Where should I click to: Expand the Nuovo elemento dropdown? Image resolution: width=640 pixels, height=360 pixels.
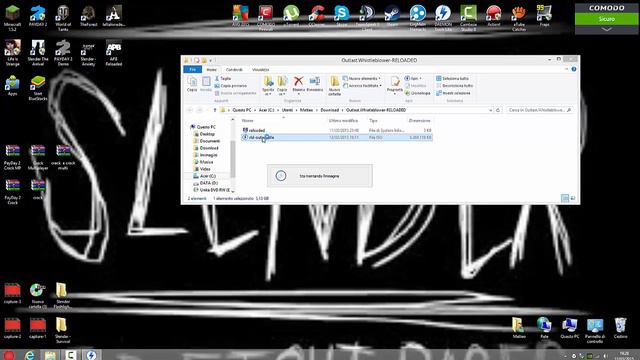coord(362,78)
